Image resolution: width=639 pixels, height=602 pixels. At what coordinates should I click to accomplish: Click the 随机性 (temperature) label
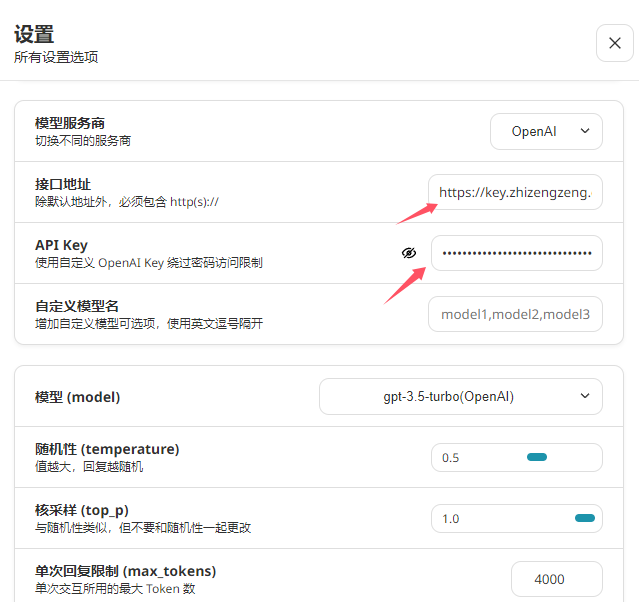pyautogui.click(x=107, y=449)
